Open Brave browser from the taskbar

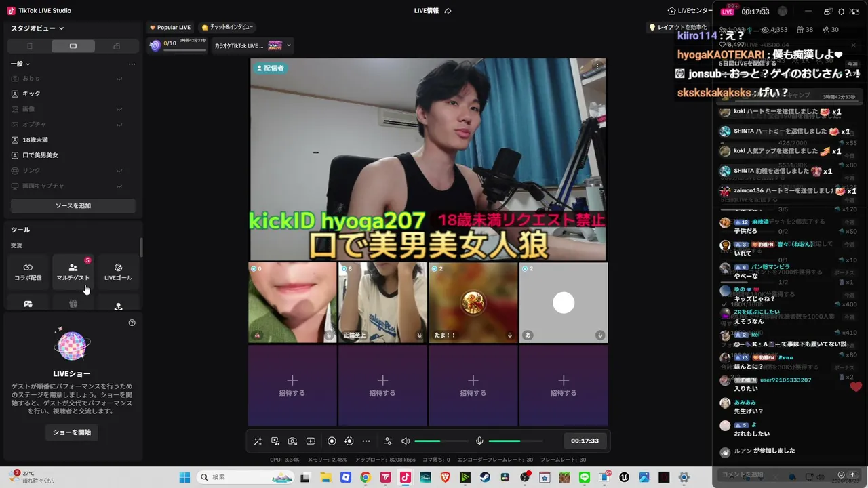pos(445,477)
